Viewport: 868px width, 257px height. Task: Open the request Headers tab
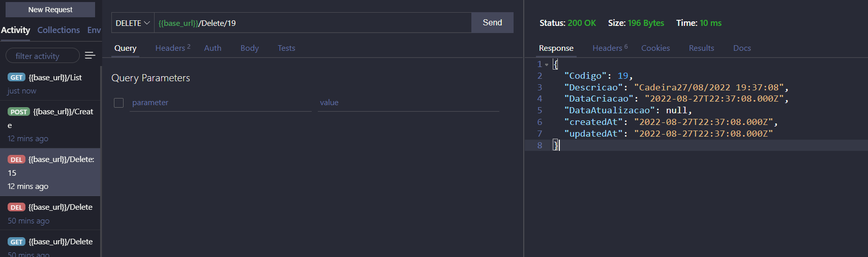point(173,48)
